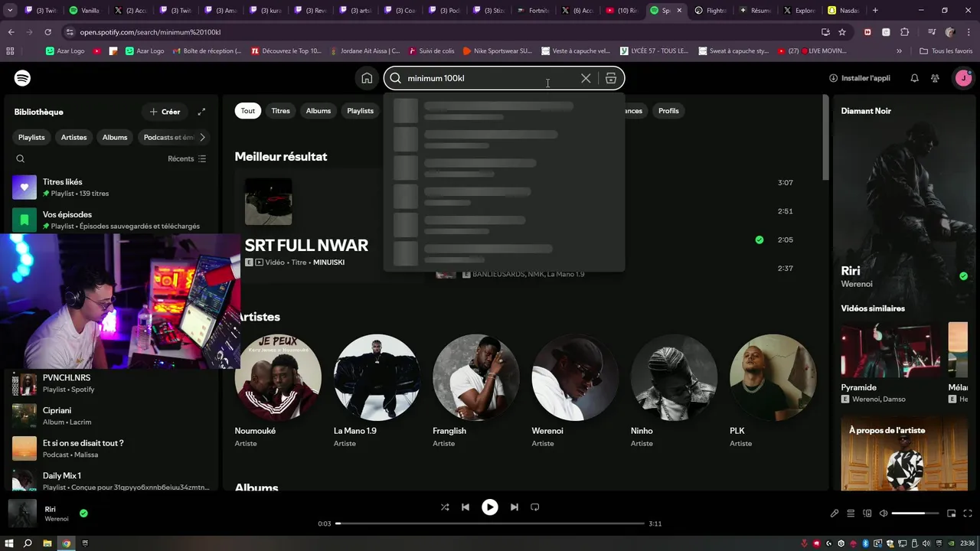Click the play button

490,507
